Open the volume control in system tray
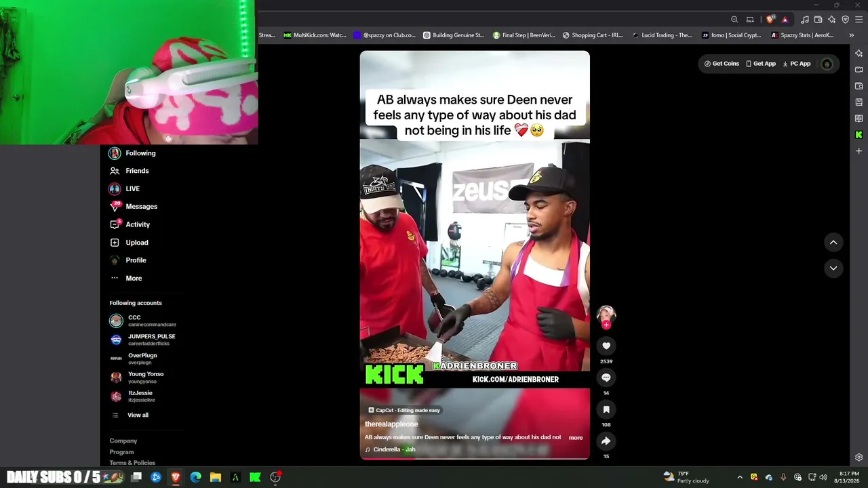The height and width of the screenshot is (488, 868). pos(823,477)
